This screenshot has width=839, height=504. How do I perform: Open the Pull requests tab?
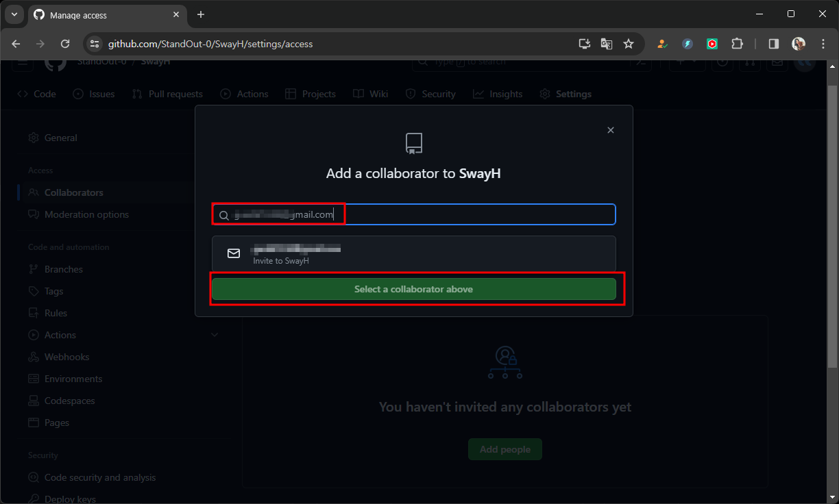point(167,94)
